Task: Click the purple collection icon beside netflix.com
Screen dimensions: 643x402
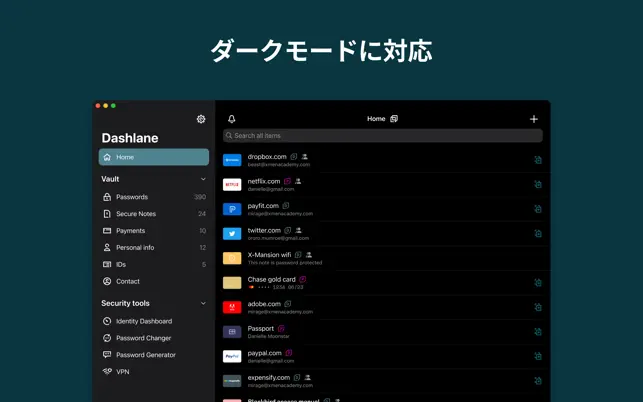Action: pos(287,181)
